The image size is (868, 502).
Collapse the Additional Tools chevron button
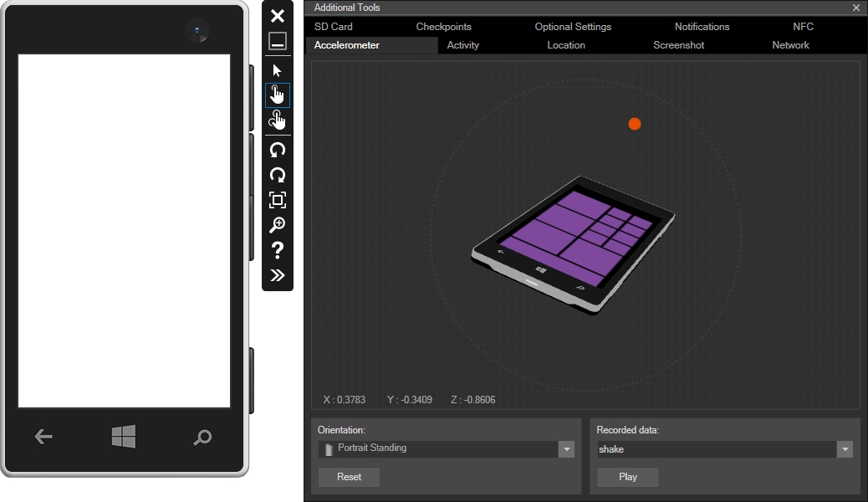[x=278, y=275]
